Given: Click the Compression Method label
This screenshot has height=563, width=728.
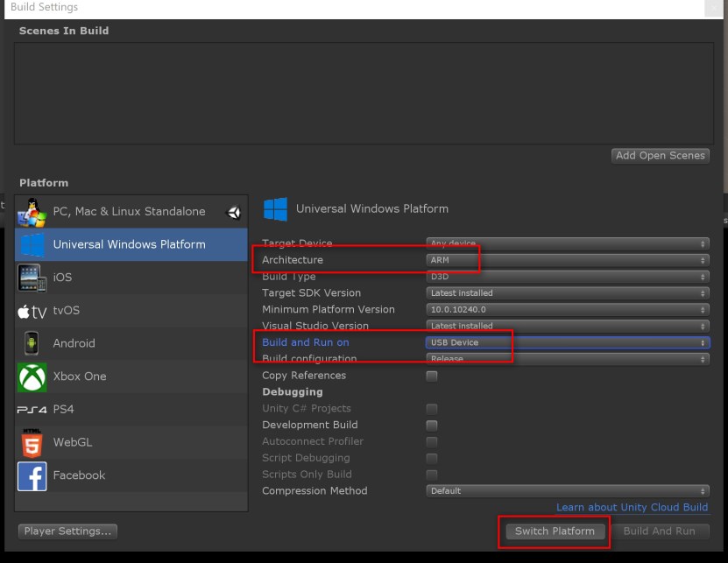Looking at the screenshot, I should click(x=315, y=491).
